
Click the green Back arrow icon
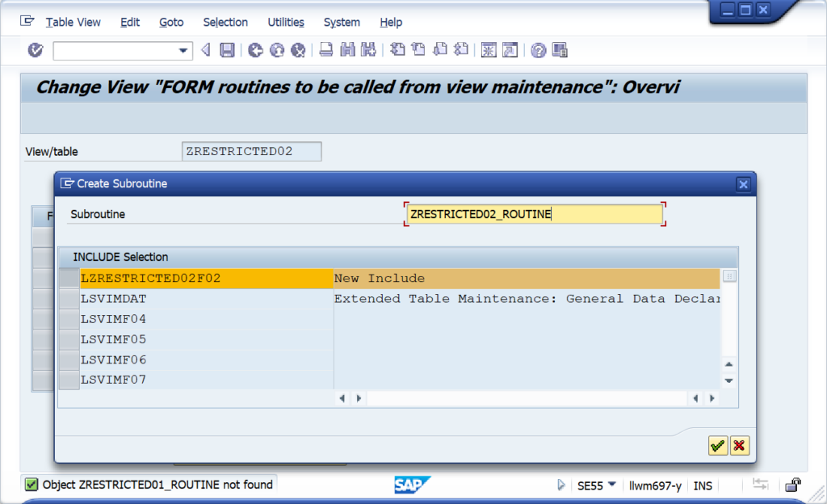coord(256,51)
